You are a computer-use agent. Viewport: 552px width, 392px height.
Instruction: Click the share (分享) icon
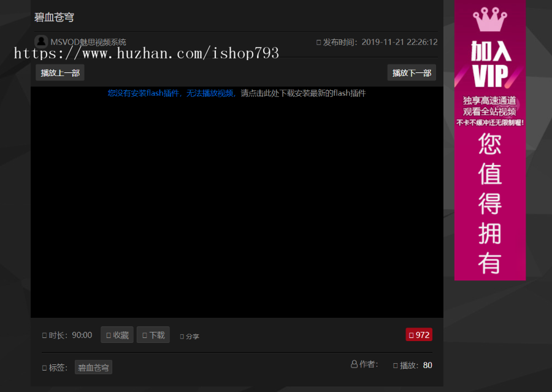click(182, 336)
